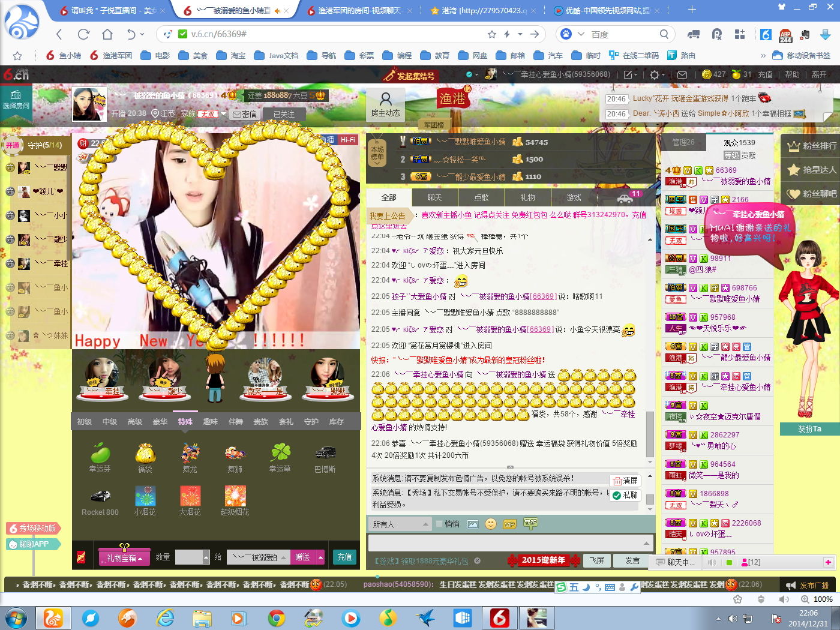Click the 守护 guardian icon in chat toolbar
This screenshot has height=630, width=840.
(530, 523)
